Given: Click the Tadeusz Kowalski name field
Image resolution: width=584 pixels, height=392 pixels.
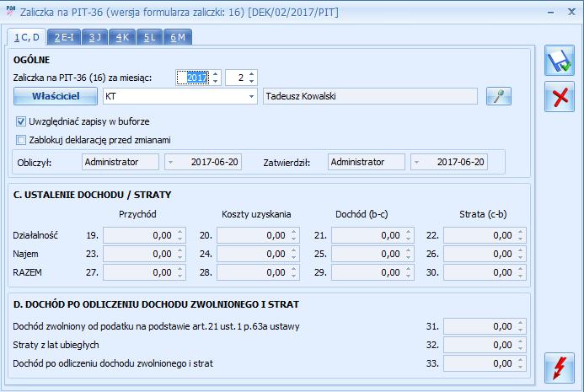Looking at the screenshot, I should pos(370,96).
